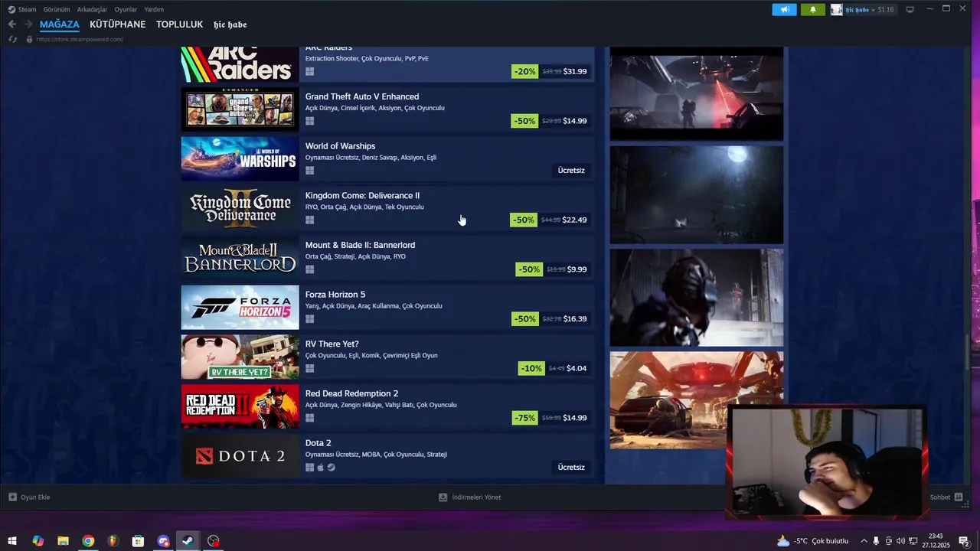Click the Ücretsiz label for World of Warships
Viewport: 980px width, 551px height.
coord(571,170)
